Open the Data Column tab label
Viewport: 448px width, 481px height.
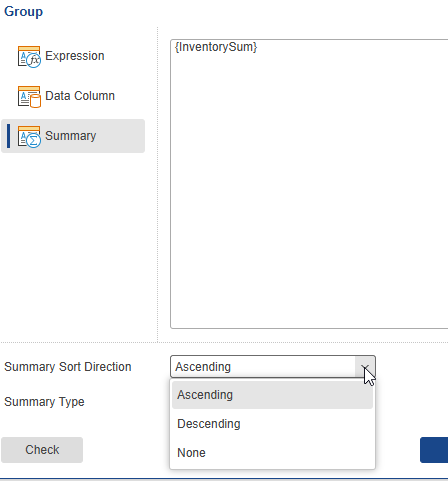(80, 96)
